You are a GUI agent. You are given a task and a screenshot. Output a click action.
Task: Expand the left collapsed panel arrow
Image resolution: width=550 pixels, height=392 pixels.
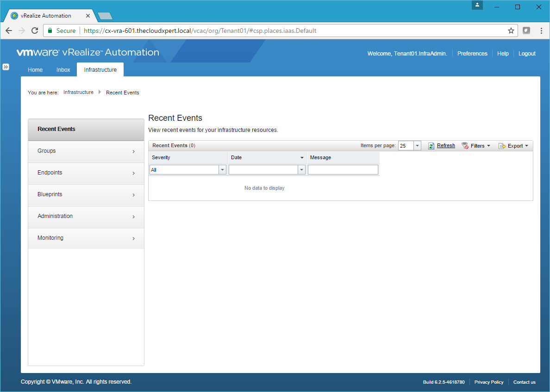tap(6, 67)
